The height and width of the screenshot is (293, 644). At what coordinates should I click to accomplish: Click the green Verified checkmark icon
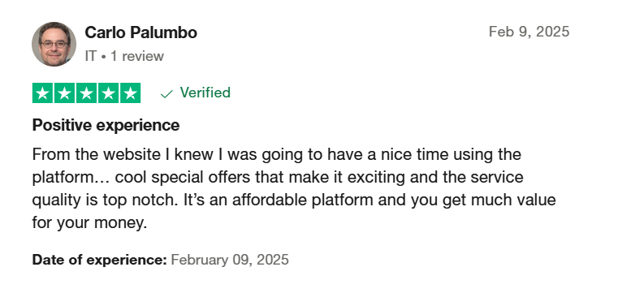coord(166,94)
